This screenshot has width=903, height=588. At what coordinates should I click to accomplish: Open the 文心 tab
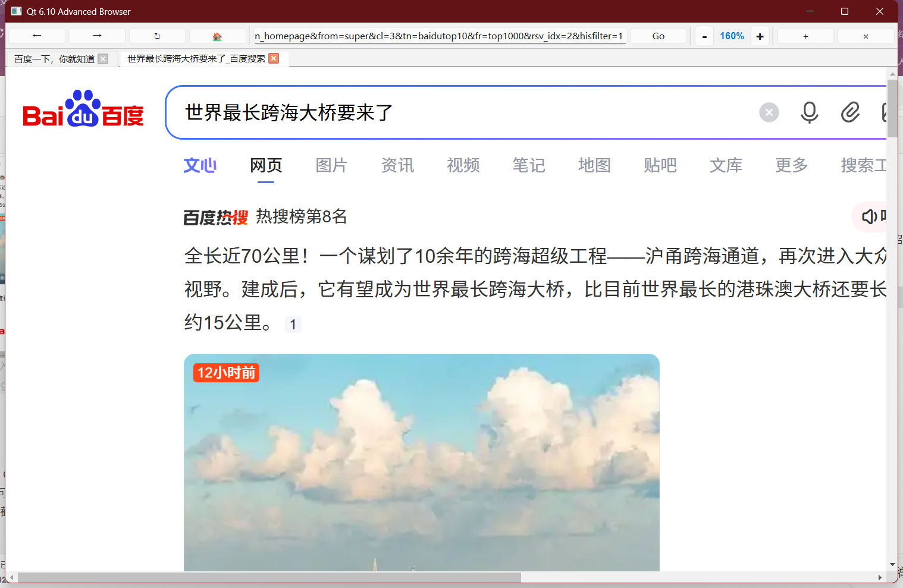[200, 165]
